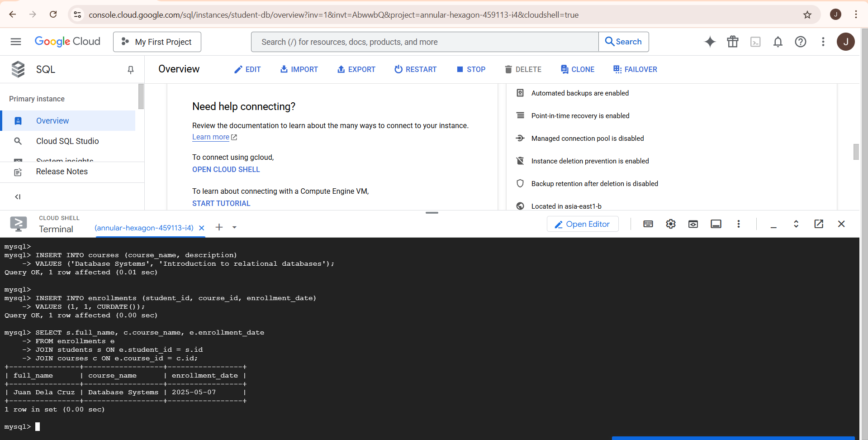This screenshot has height=440, width=868.
Task: Click the overview page right scrollbar thumb
Action: point(856,152)
